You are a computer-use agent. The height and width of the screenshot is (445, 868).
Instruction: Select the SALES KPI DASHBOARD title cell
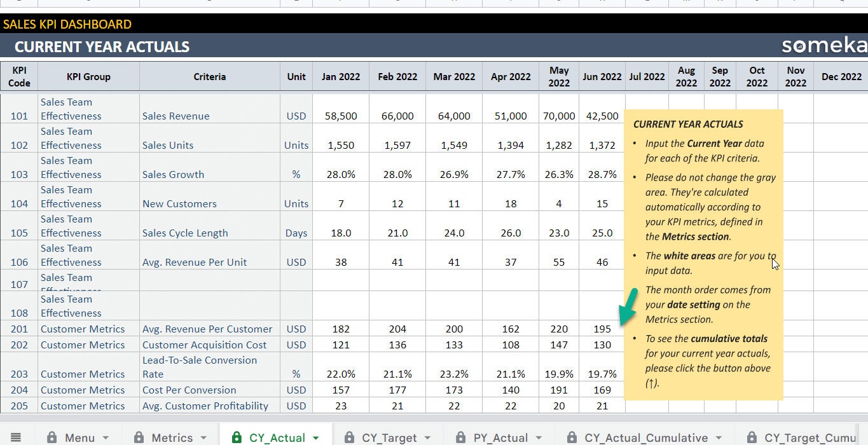coord(67,24)
